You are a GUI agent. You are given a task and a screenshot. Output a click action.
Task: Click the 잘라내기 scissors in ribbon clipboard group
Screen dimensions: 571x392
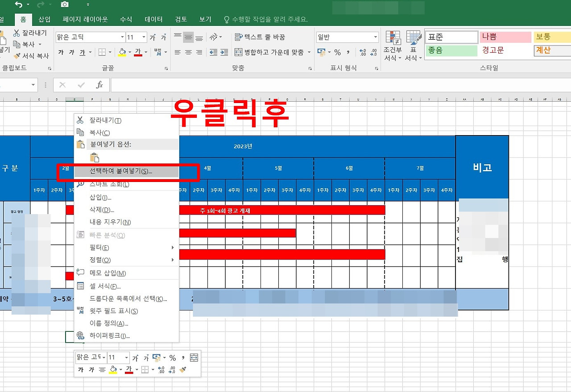click(x=17, y=33)
